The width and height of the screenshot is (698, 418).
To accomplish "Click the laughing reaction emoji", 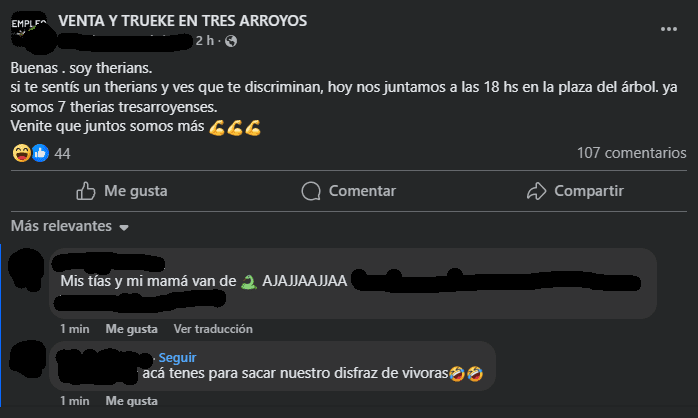I will 21,153.
